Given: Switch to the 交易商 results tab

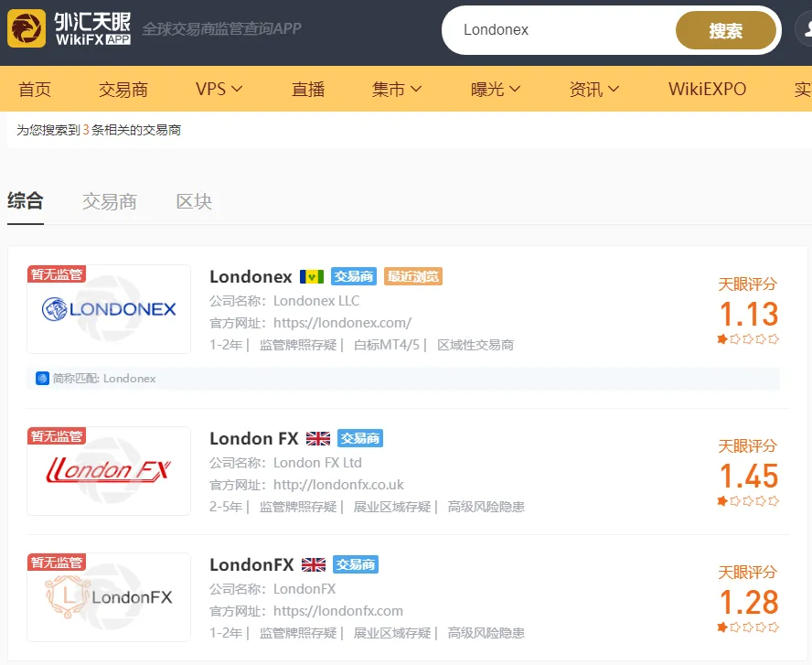Looking at the screenshot, I should (109, 201).
